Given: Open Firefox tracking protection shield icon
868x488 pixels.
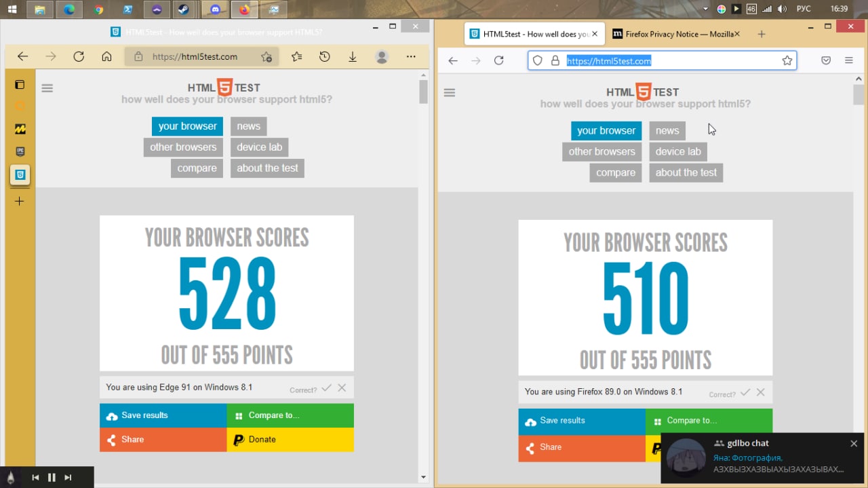Looking at the screenshot, I should coord(537,60).
